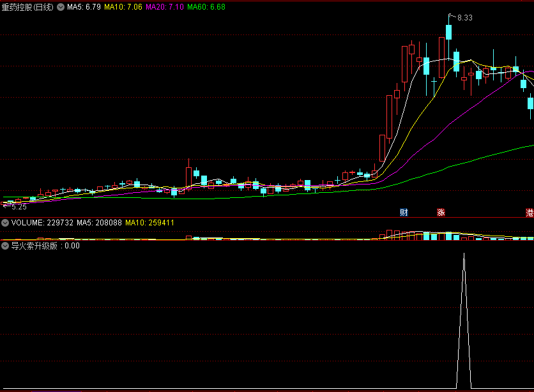Open the 导火索升级版 indicator dropdown arrow
Image resolution: width=534 pixels, height=392 pixels.
[x=5, y=246]
